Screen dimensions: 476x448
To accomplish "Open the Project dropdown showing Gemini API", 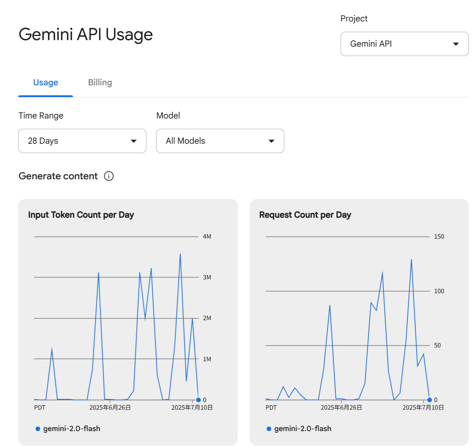I will coord(404,44).
